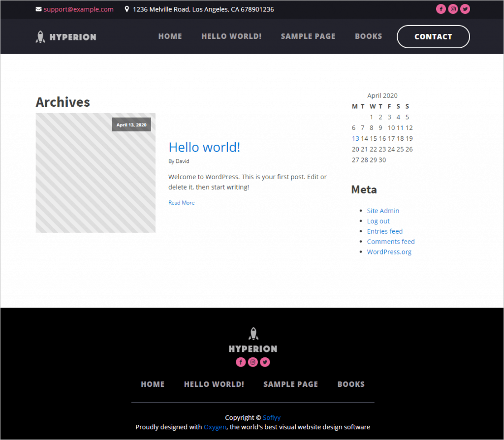
Task: Click the Facebook icon in the top bar
Action: click(441, 9)
